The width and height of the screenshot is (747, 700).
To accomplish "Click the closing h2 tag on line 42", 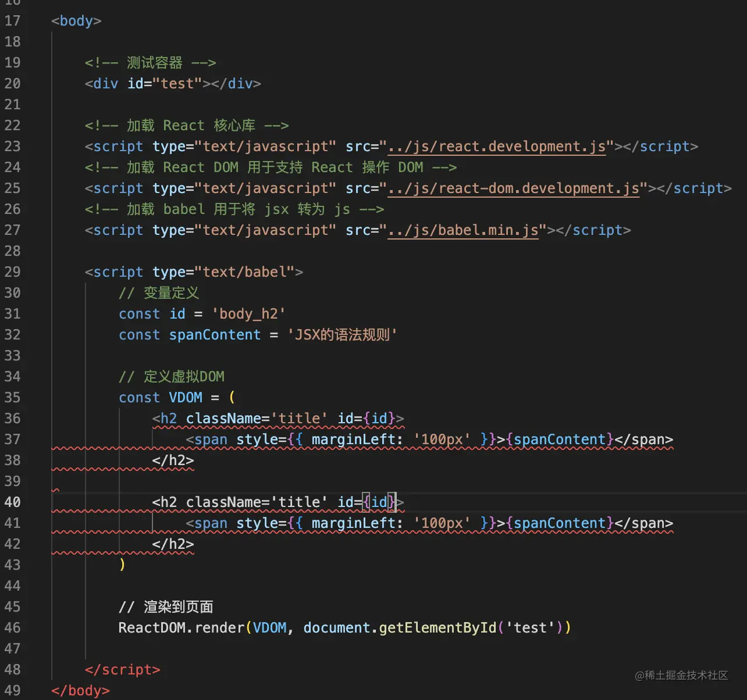I will 173,544.
